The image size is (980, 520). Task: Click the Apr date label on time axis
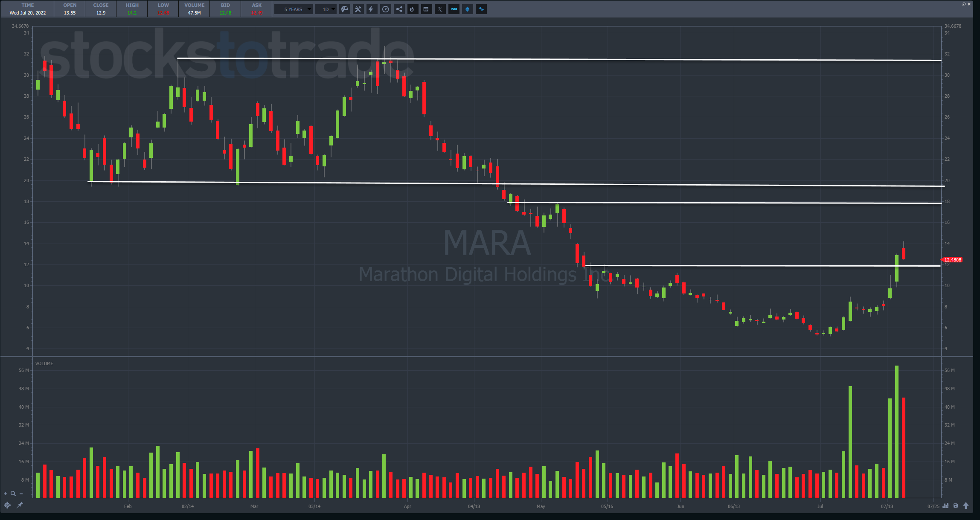tap(407, 506)
